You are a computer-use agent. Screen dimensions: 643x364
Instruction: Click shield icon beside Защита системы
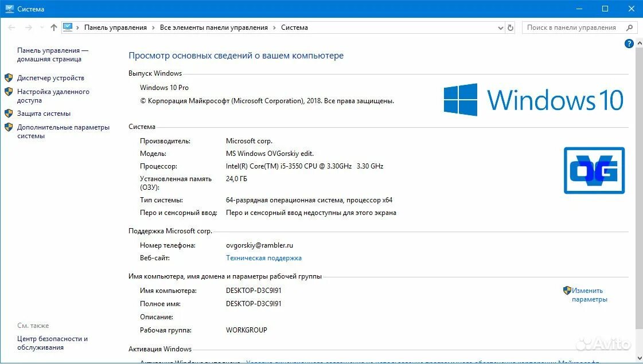tap(9, 113)
